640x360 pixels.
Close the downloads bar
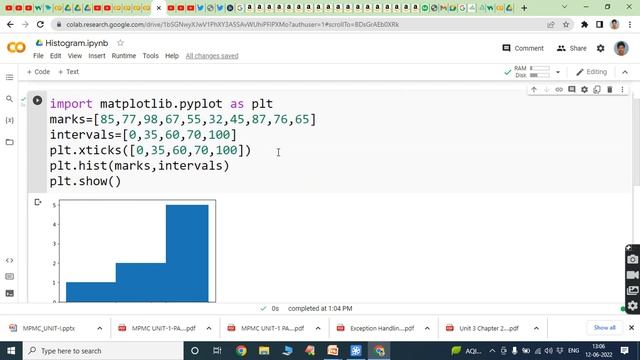click(x=631, y=328)
